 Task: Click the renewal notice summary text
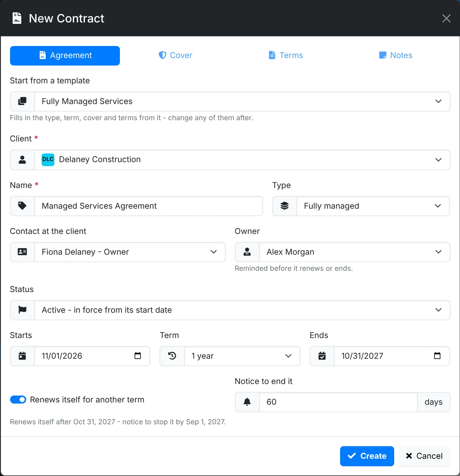[x=118, y=422]
